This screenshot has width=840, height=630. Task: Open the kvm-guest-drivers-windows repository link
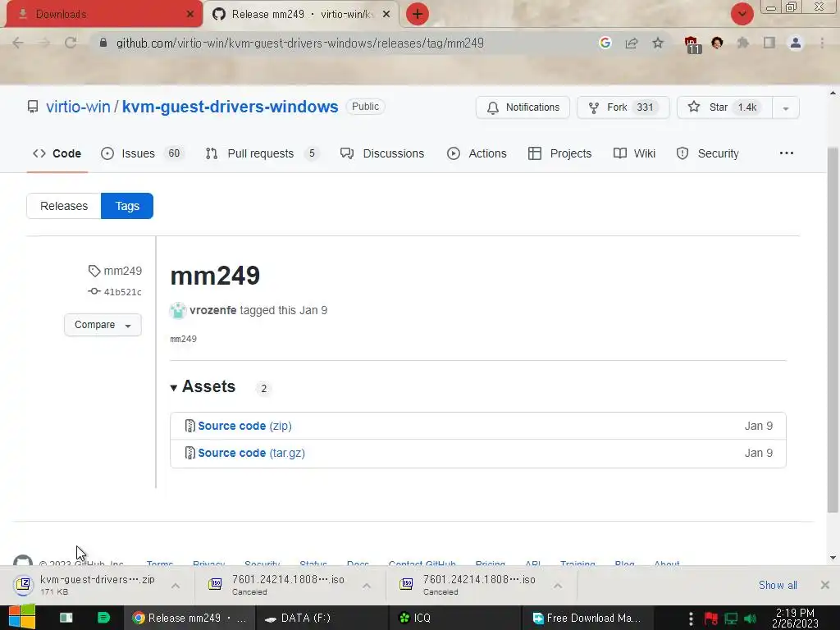231,107
